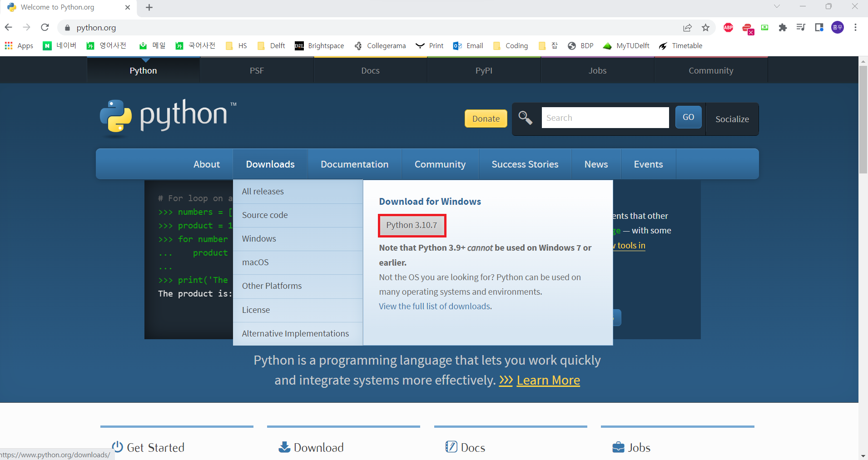Image resolution: width=868 pixels, height=460 pixels.
Task: Select Windows in Downloads menu
Action: point(298,239)
